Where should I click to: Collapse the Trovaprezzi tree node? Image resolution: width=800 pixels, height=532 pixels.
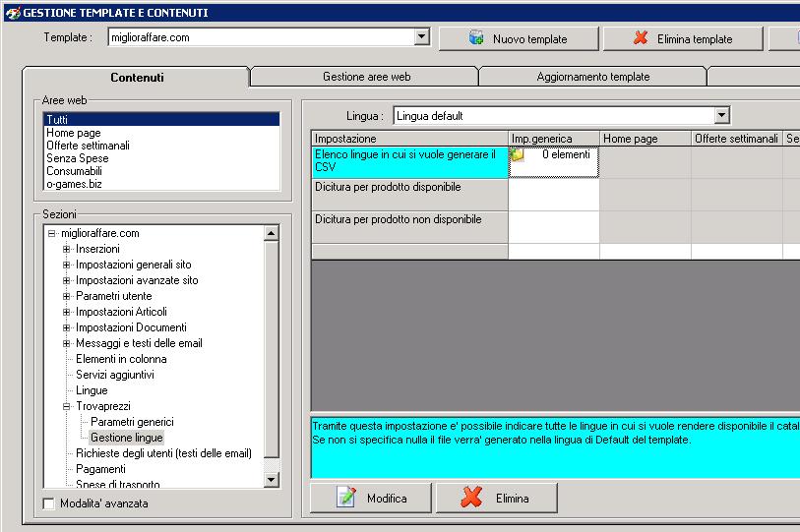tap(66, 407)
